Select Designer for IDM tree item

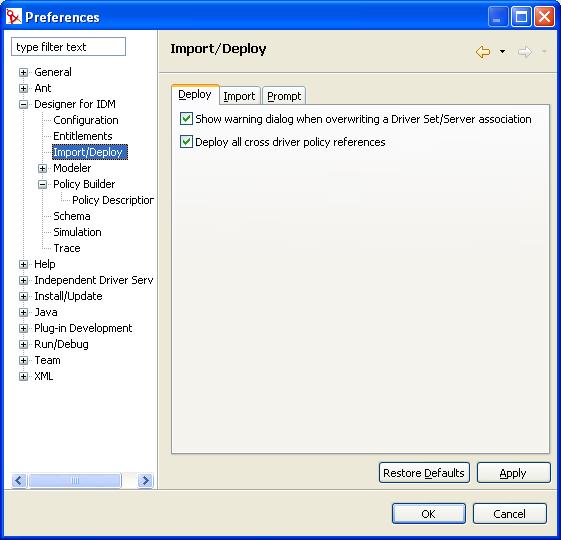click(75, 104)
